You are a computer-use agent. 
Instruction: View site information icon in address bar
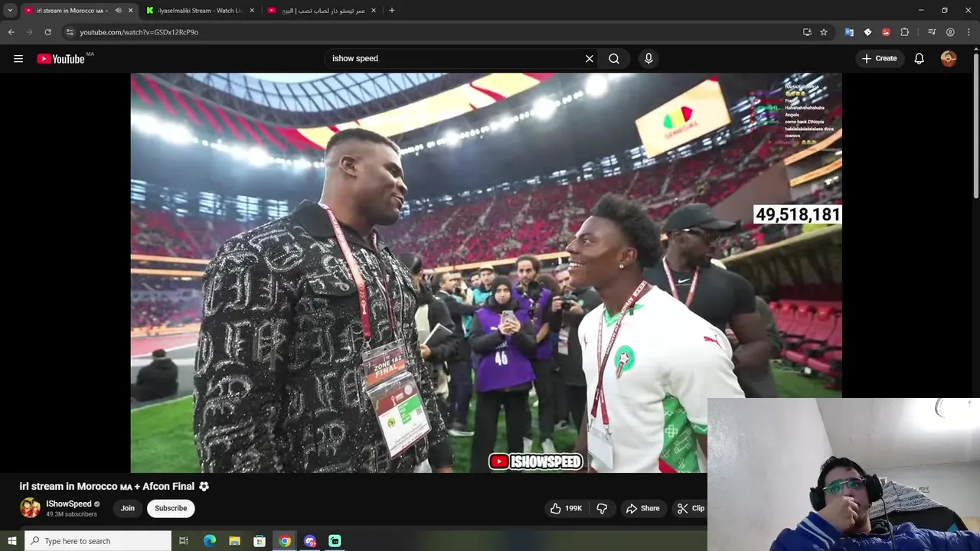pyautogui.click(x=70, y=32)
